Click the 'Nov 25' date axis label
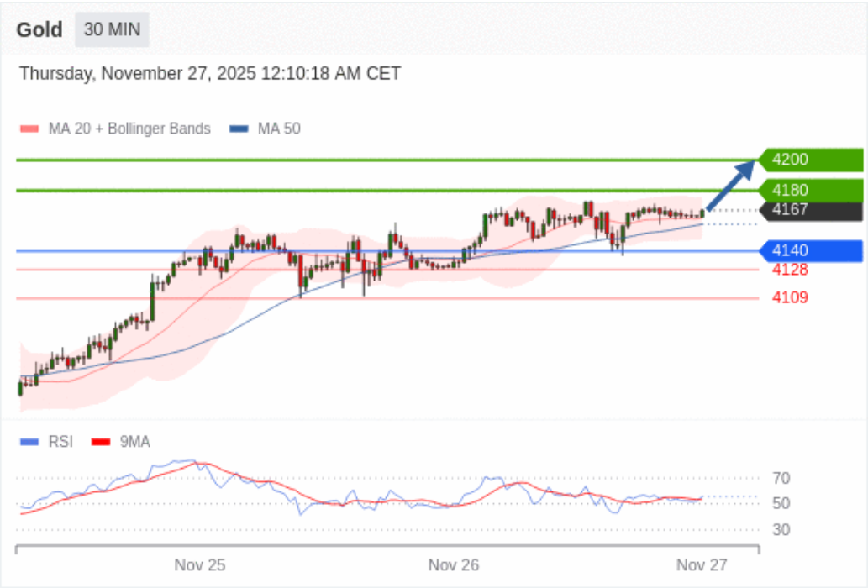Image resolution: width=868 pixels, height=588 pixels. click(200, 565)
